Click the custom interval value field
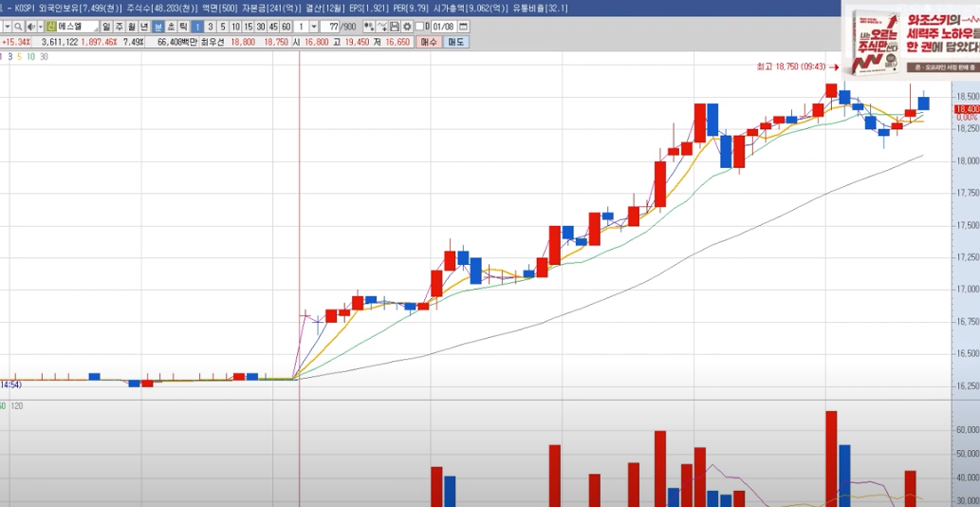980x507 pixels. tap(302, 27)
